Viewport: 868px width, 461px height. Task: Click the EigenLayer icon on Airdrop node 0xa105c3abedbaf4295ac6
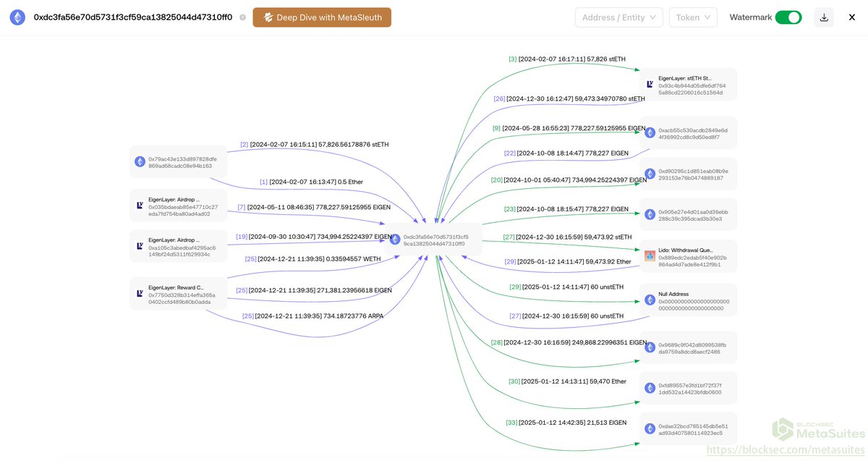pos(140,246)
